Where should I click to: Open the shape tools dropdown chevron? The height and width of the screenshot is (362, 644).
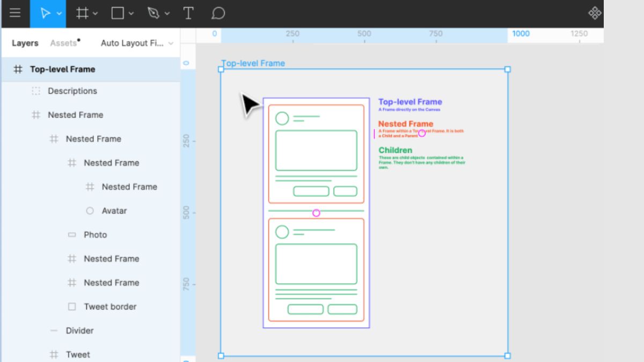[x=131, y=14]
